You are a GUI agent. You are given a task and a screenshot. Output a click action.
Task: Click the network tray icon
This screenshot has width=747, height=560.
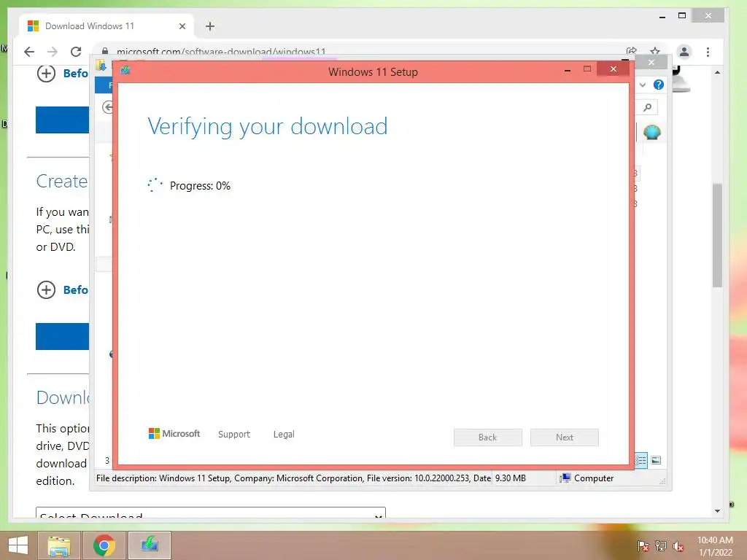[x=661, y=545]
